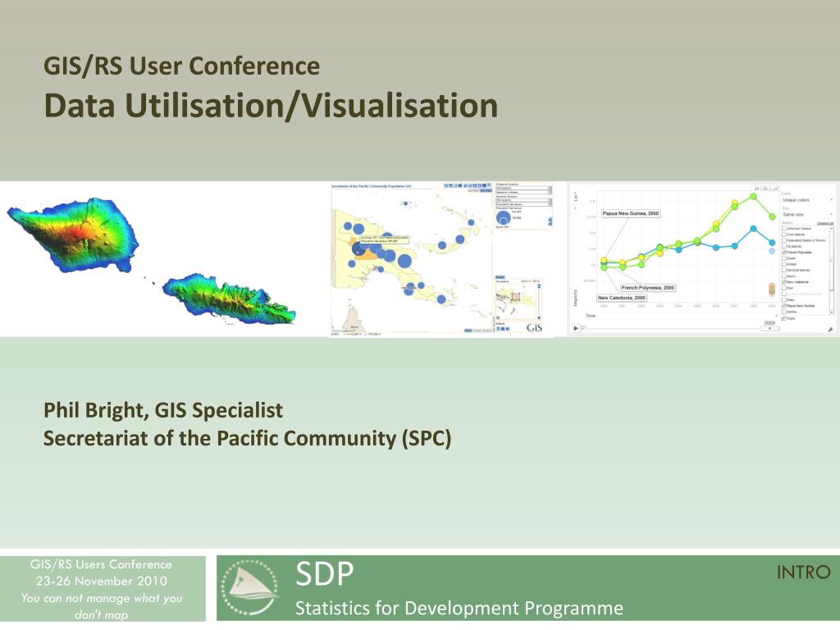Screen dimensions: 840x630
Task: Select the line chart type icon
Action: [x=775, y=189]
